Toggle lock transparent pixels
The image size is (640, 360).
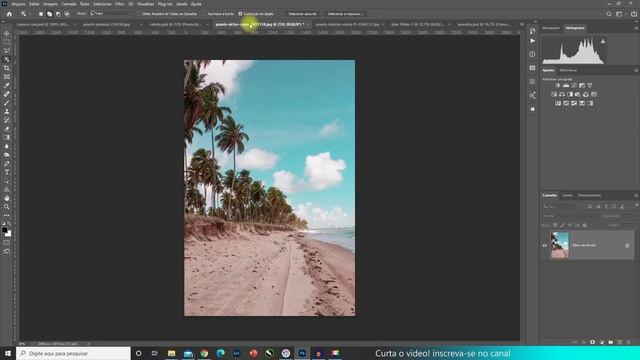555,225
